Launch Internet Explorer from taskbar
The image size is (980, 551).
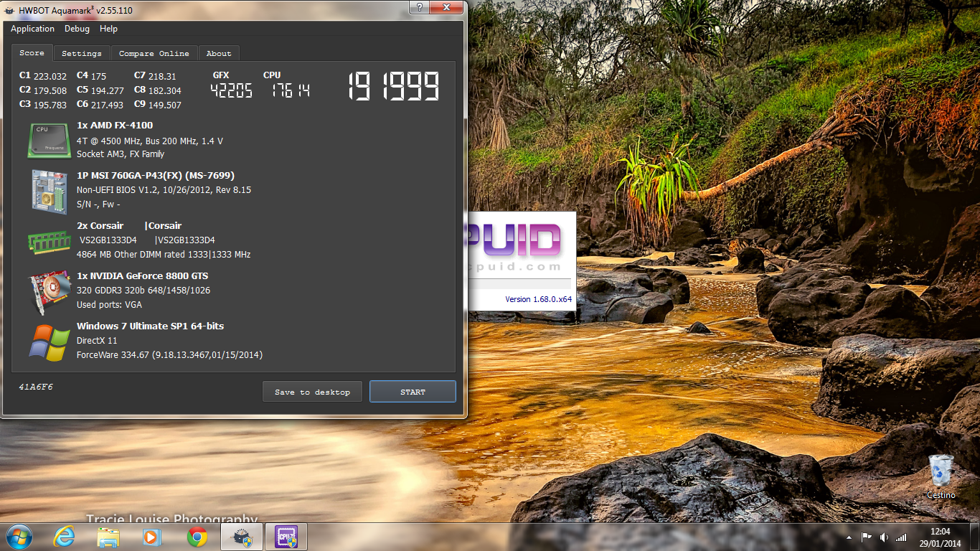click(64, 537)
